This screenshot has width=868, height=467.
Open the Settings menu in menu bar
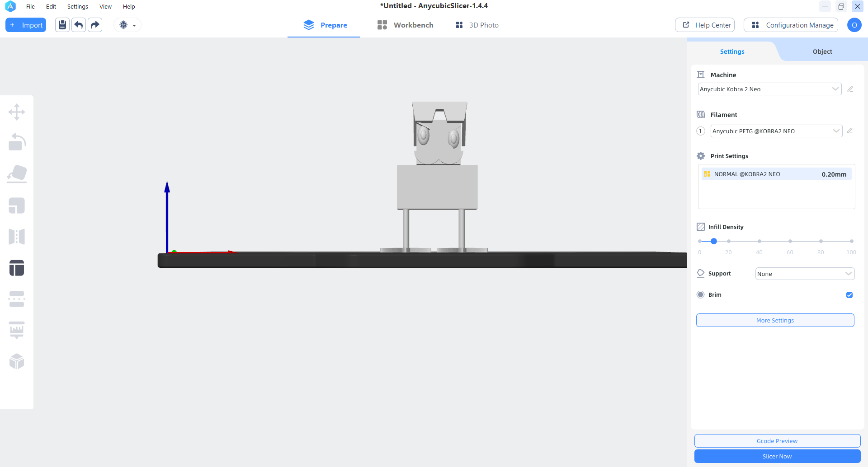[x=78, y=6]
